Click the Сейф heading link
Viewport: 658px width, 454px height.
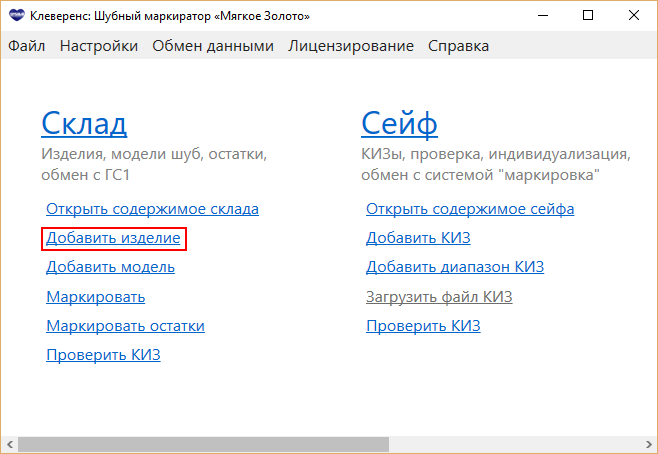(399, 123)
